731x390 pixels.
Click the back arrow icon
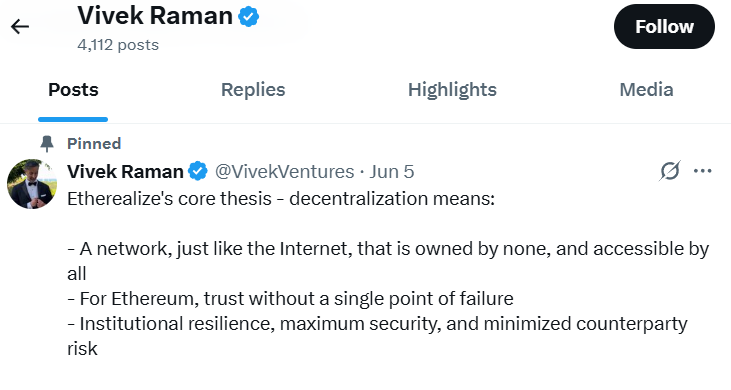pyautogui.click(x=20, y=27)
